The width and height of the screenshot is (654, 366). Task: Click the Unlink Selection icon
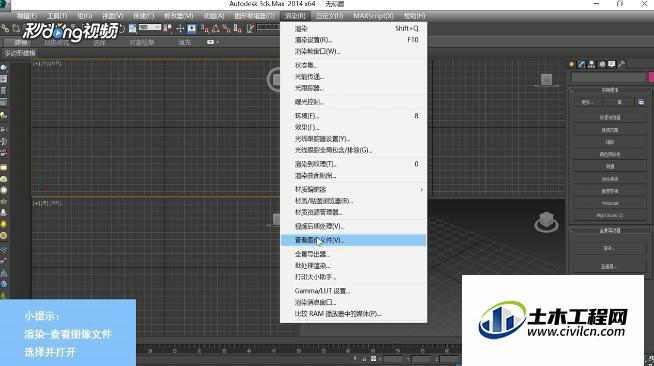[x=16, y=28]
